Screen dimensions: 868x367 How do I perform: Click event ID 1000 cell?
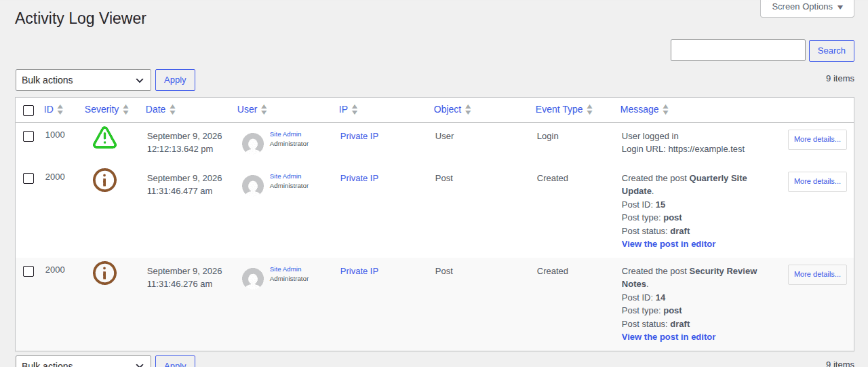(55, 135)
